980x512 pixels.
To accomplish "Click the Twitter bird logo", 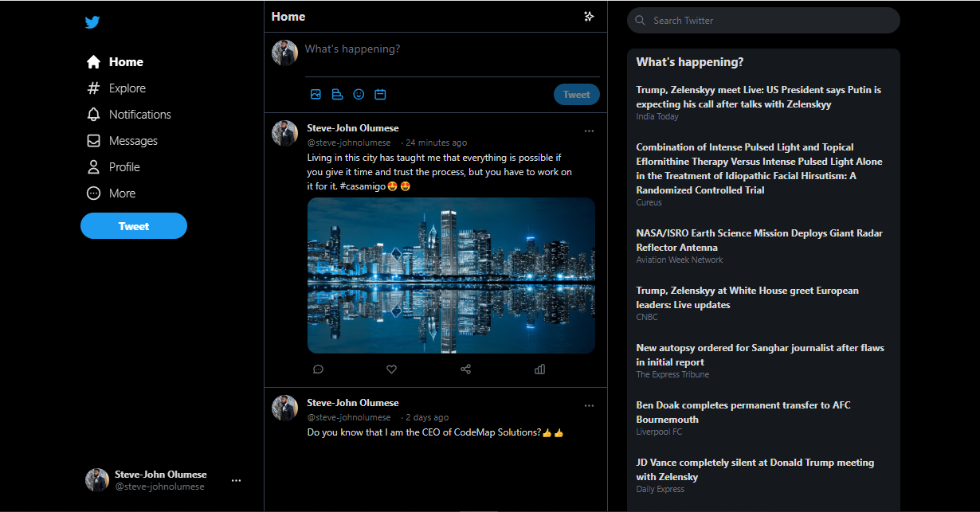I will (92, 22).
